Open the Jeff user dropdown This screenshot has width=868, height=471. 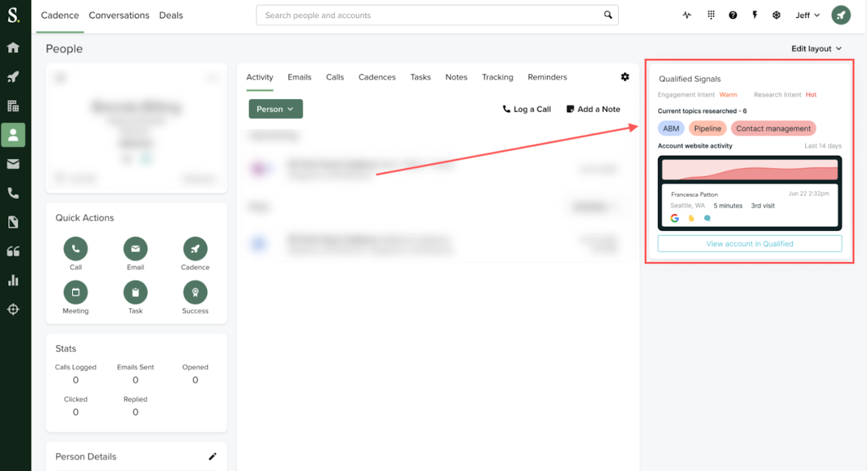coord(807,15)
